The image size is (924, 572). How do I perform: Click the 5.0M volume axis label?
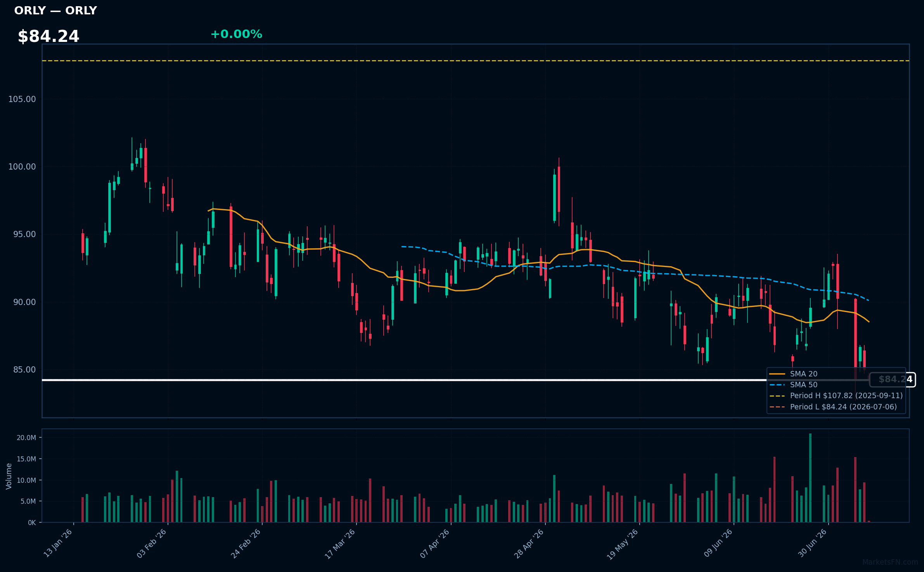pyautogui.click(x=28, y=501)
